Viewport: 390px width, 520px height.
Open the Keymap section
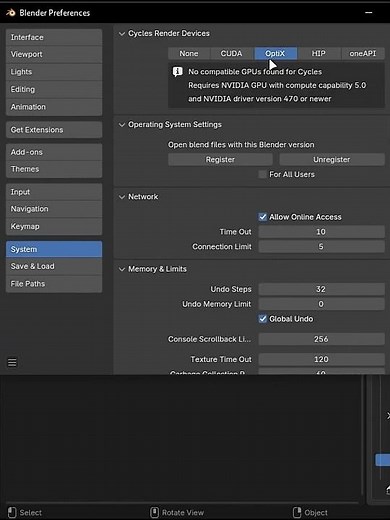click(x=54, y=227)
